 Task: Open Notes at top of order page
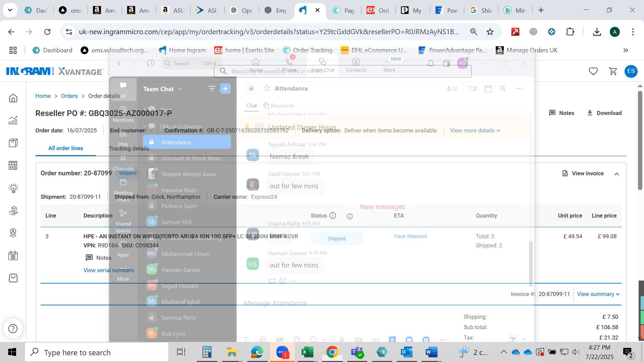(x=561, y=113)
